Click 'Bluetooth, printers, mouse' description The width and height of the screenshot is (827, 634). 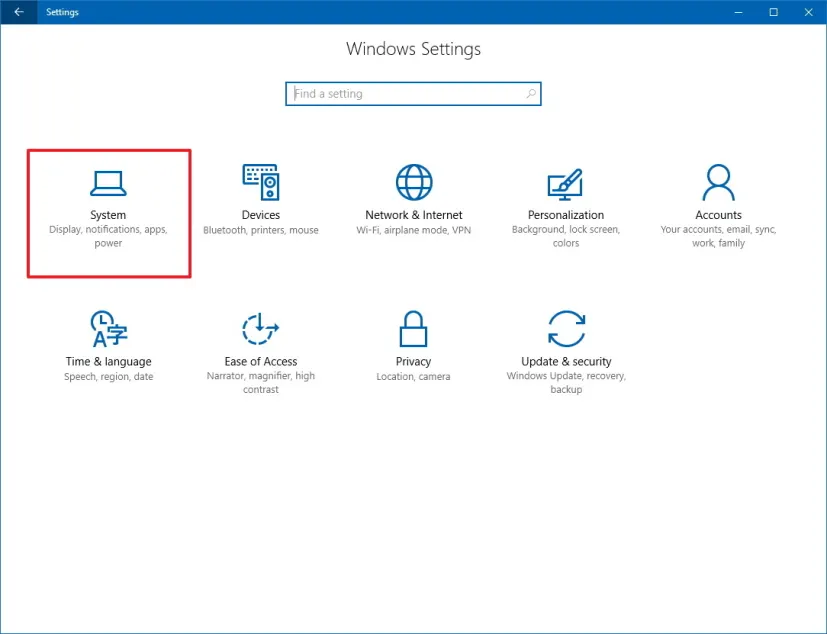pos(261,230)
